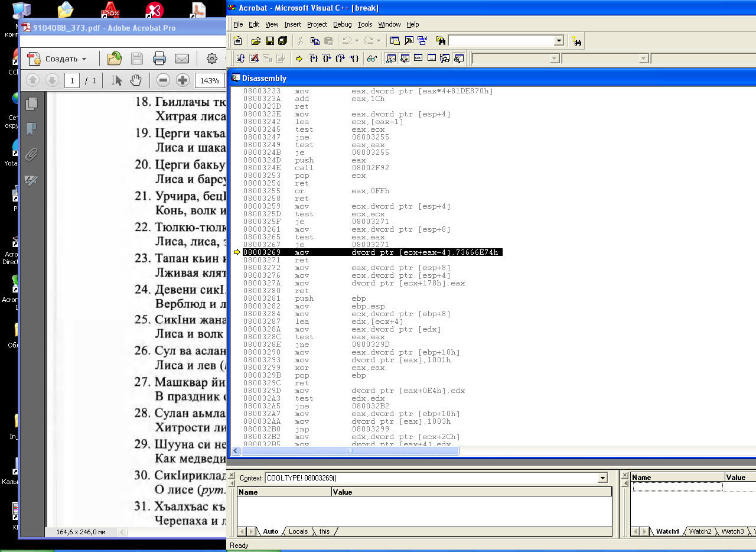Click the gear settings icon in Acrobat
The width and height of the screenshot is (756, 552).
(x=212, y=59)
